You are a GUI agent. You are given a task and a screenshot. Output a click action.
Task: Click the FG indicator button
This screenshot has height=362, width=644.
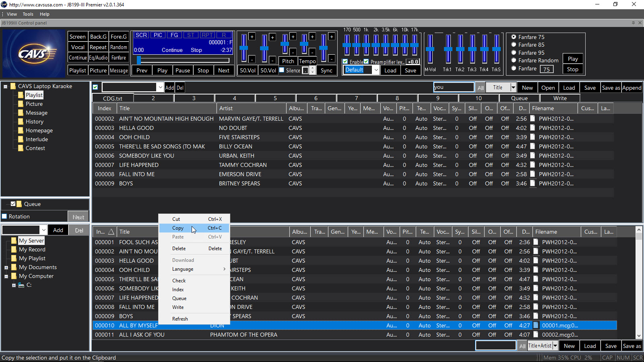click(174, 35)
